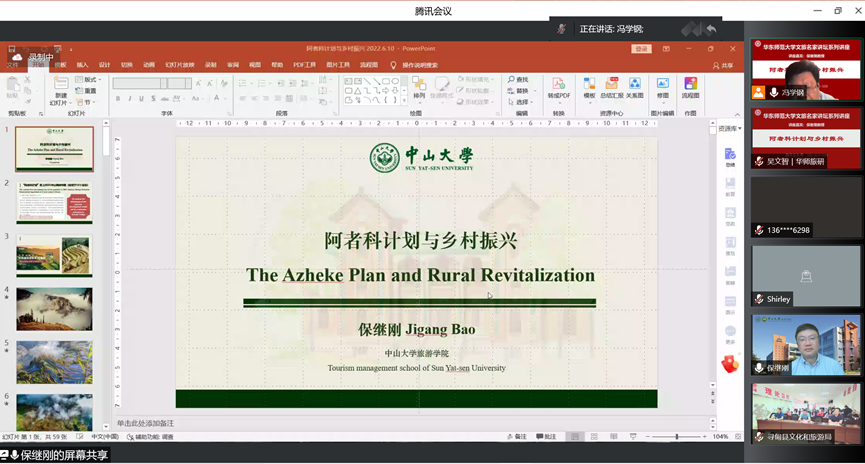Screen dimensions: 865x464
Task: Click the Accessibility check (辅助功能) status item
Action: 151,436
